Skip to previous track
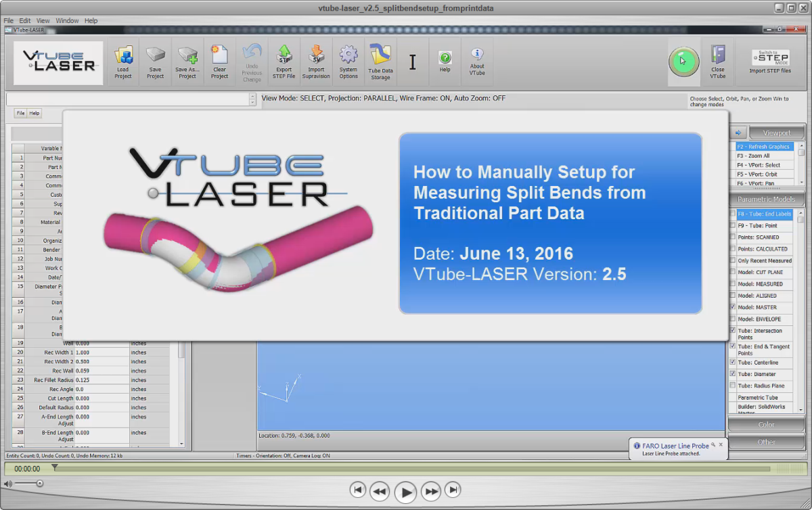Screen dimensions: 812x510 point(359,490)
